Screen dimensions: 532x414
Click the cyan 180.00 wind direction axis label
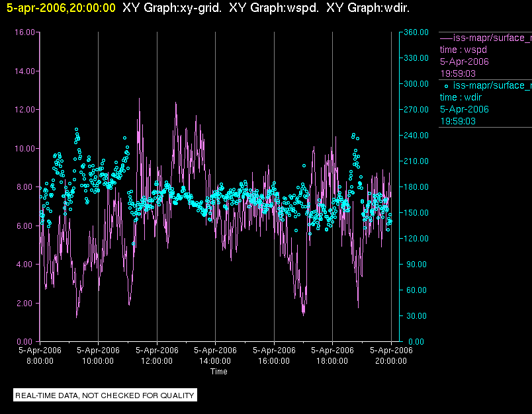416,186
